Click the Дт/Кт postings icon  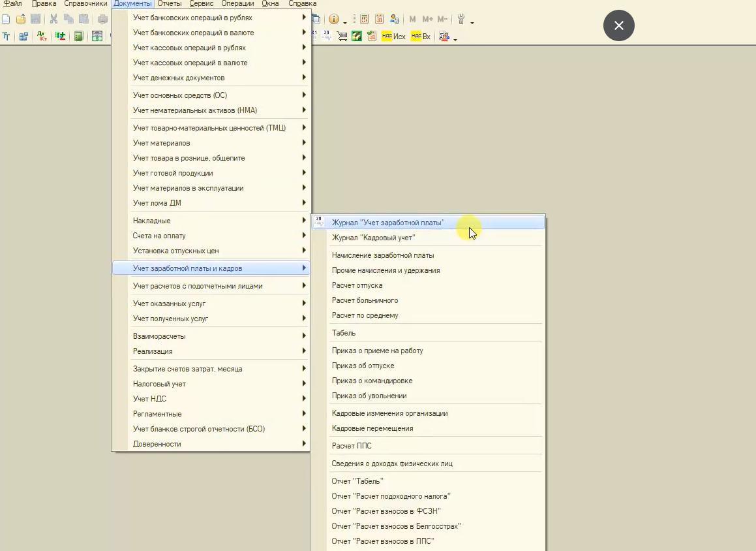[42, 36]
